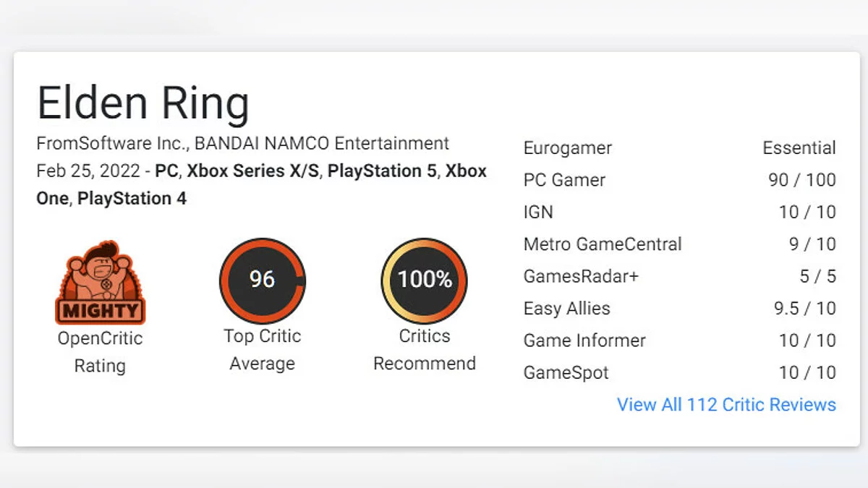Image resolution: width=868 pixels, height=488 pixels.
Task: Open the GamesRadar+ review
Action: tap(581, 276)
